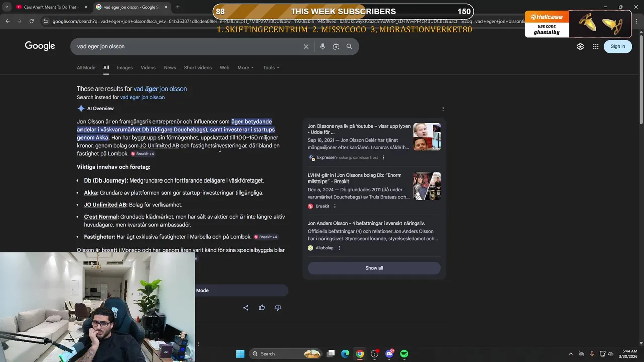Image resolution: width=644 pixels, height=362 pixels.
Task: Open Windows Start menu
Action: tap(240, 354)
